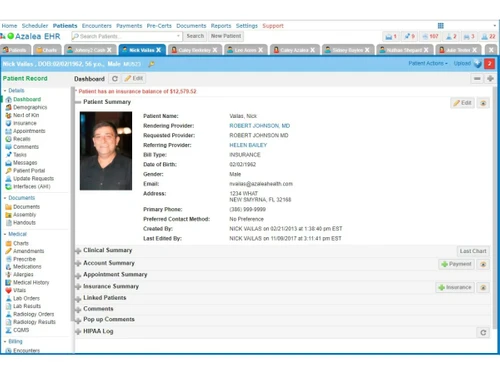Expand the Insurance Summary section

pyautogui.click(x=78, y=287)
